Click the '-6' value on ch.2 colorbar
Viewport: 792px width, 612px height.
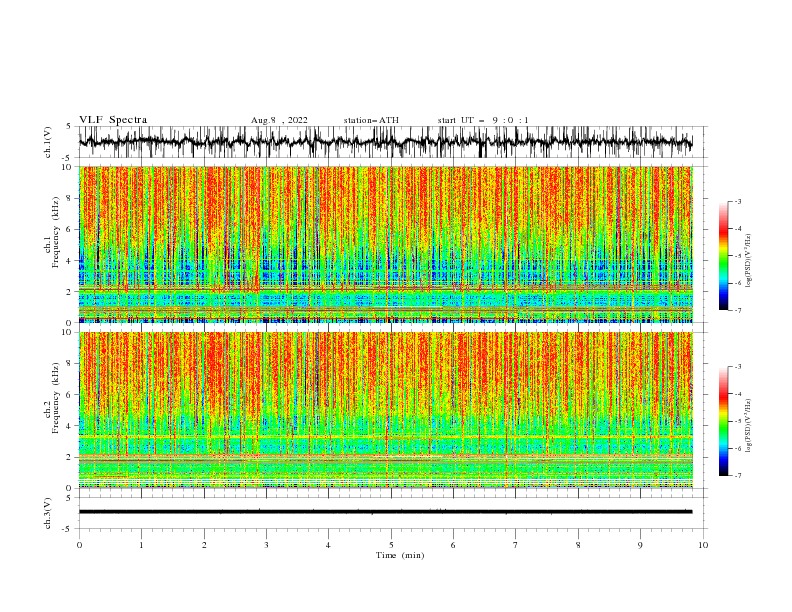[x=737, y=448]
